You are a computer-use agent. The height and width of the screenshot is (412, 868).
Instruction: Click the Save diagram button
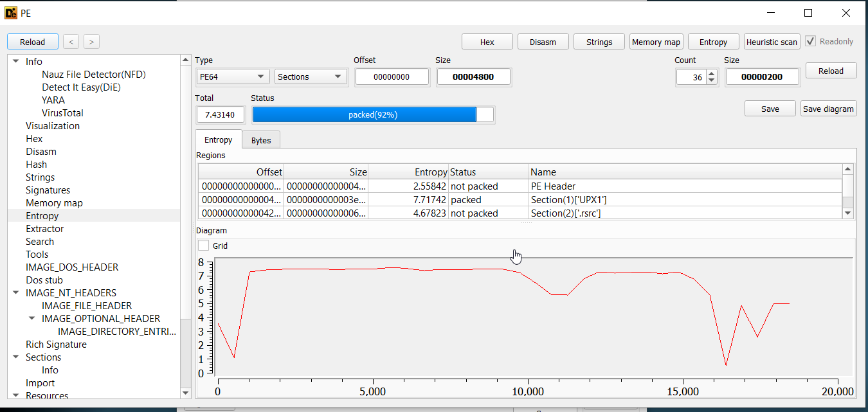coord(828,109)
